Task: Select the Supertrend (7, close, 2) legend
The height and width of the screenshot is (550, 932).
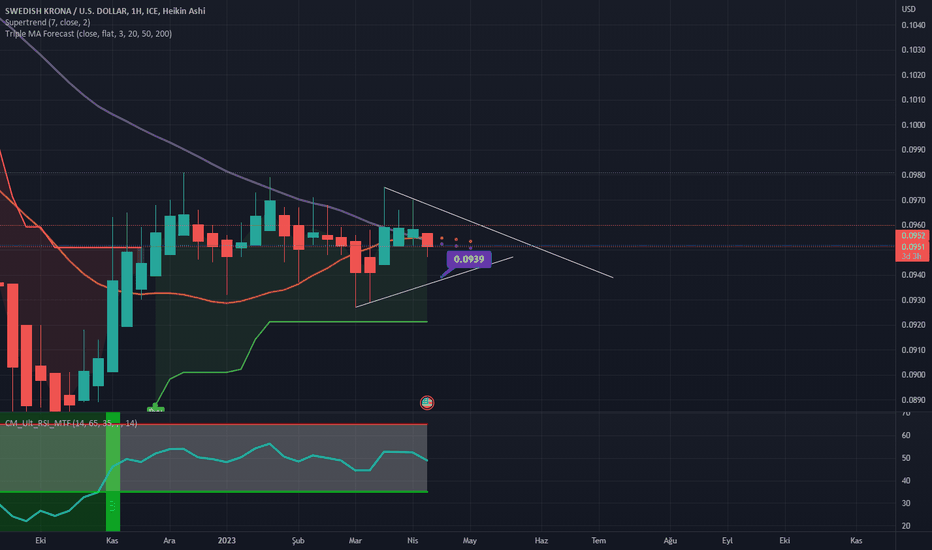Action: pyautogui.click(x=48, y=22)
